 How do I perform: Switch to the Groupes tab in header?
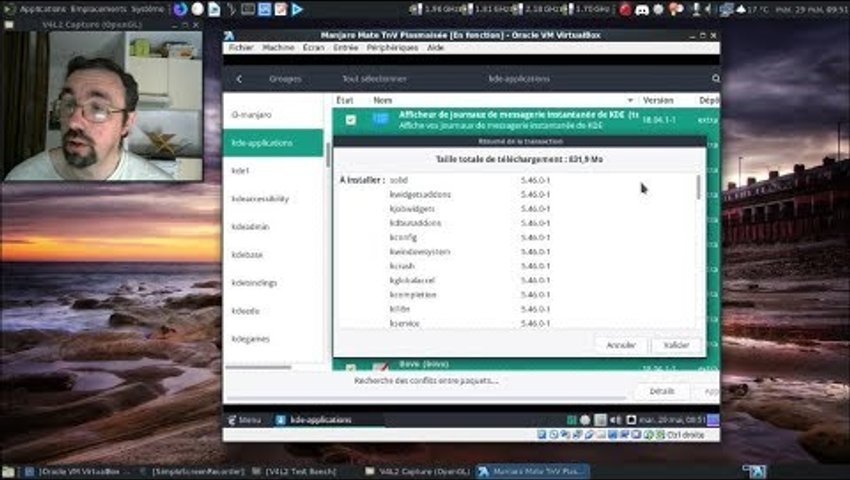[x=285, y=79]
